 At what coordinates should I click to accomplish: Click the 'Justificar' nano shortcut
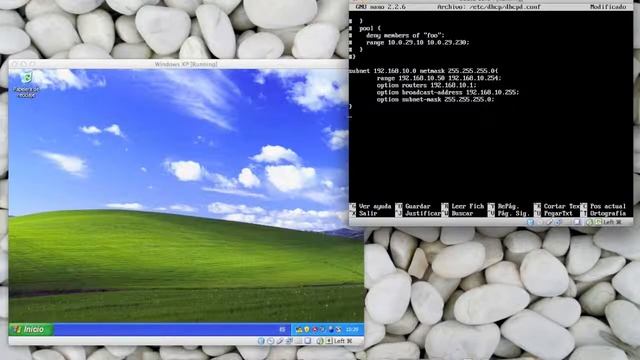423,213
